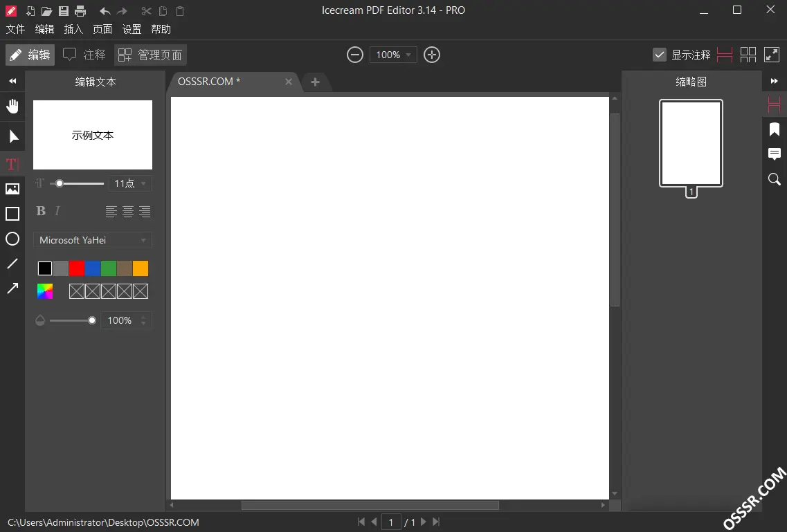Select the Arrow drawing tool
Screen dimensions: 787x532
point(12,288)
